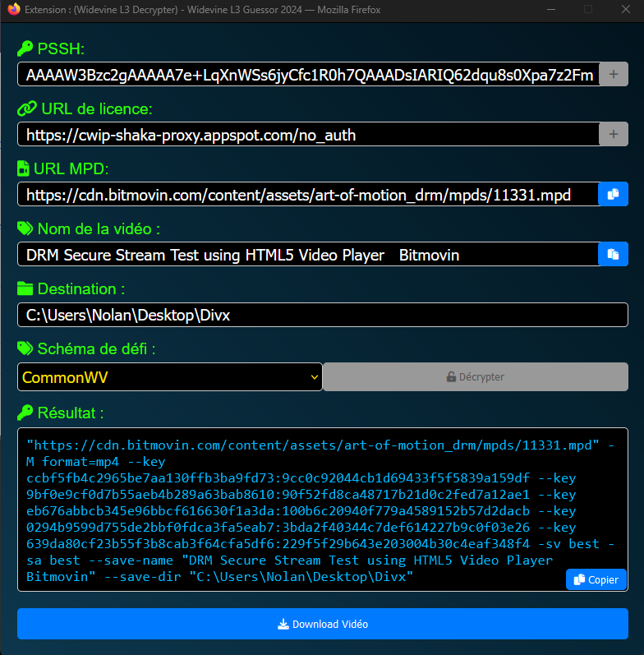The width and height of the screenshot is (644, 655).
Task: Click the tag icon beside Nom de la vidéo
Action: pos(25,229)
